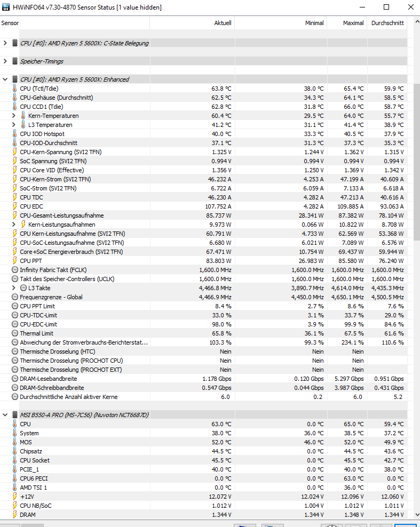This screenshot has height=527, width=420.
Task: Click the Durchschnitt column header
Action: (x=387, y=23)
